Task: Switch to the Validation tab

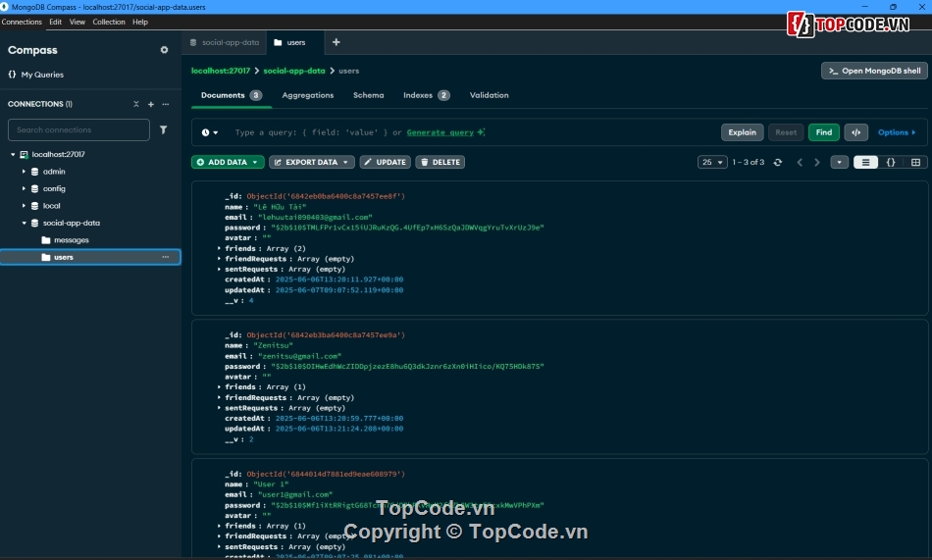Action: (489, 95)
